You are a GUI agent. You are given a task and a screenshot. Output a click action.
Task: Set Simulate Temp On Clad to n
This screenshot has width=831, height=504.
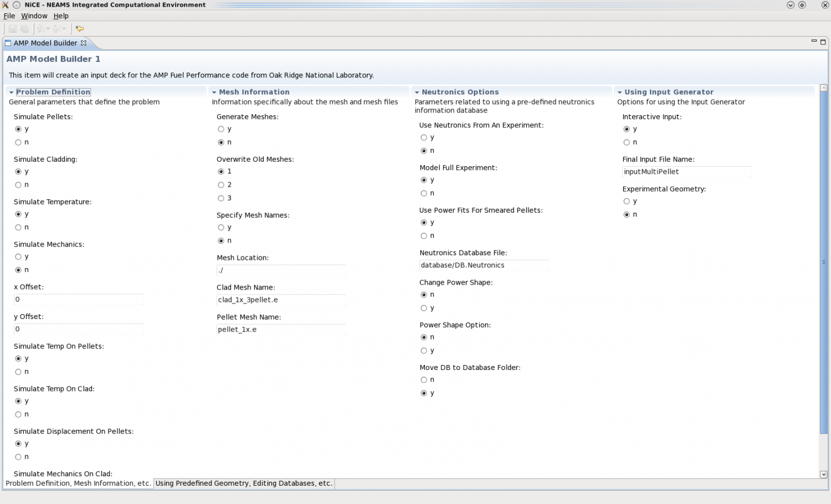[x=18, y=415]
